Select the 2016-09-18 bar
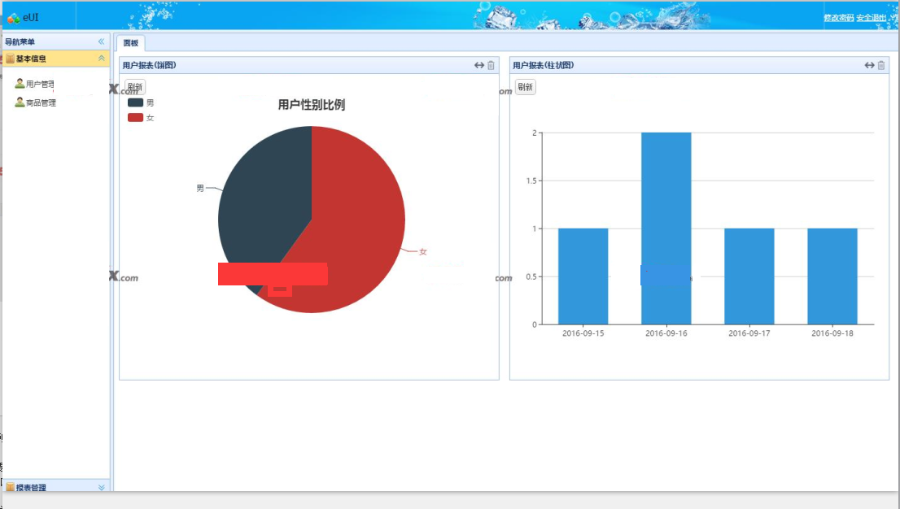Viewport: 900px width, 509px height. [833, 277]
